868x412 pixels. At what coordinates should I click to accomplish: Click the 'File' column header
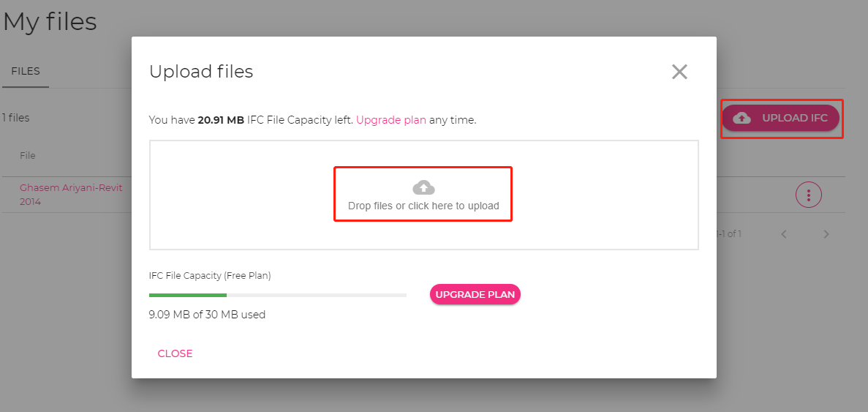pos(28,155)
